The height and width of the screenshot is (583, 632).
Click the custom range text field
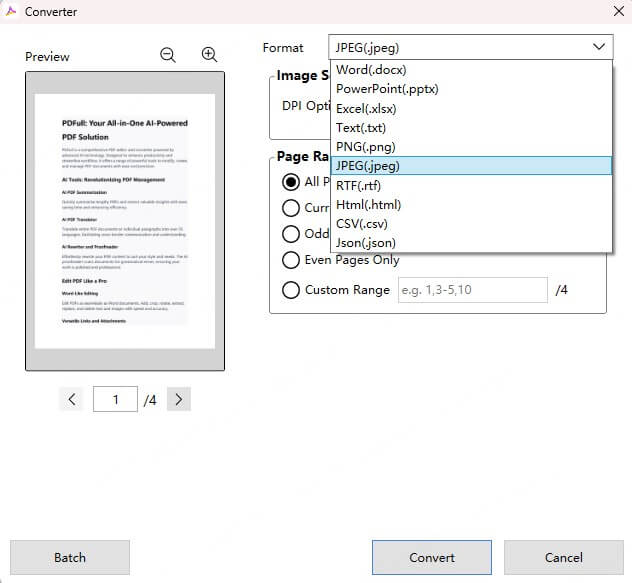point(472,290)
